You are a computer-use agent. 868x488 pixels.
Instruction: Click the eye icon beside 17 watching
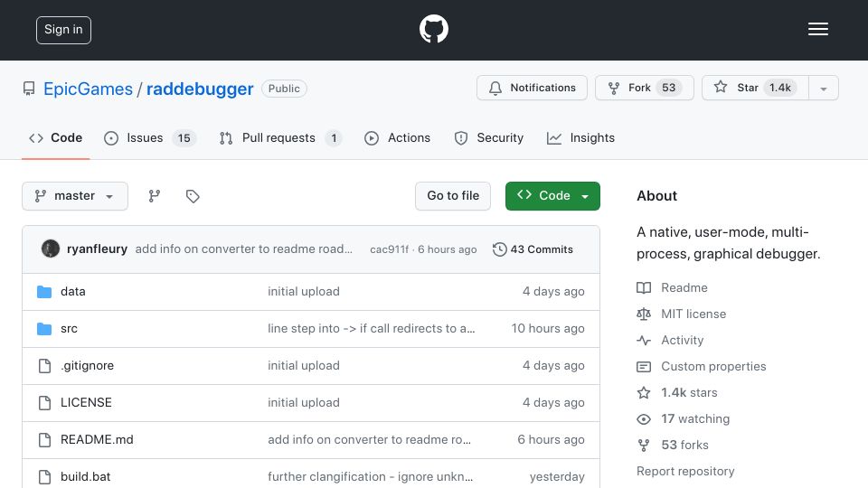(644, 419)
